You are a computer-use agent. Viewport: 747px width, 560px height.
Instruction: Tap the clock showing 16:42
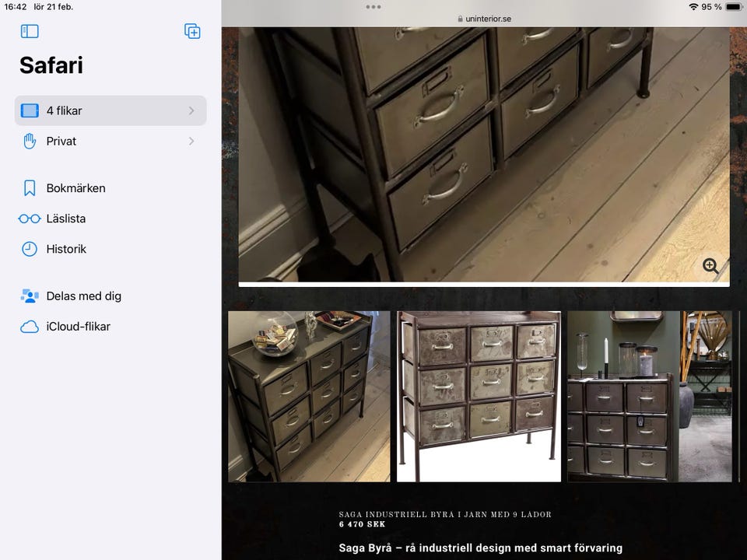[16, 7]
